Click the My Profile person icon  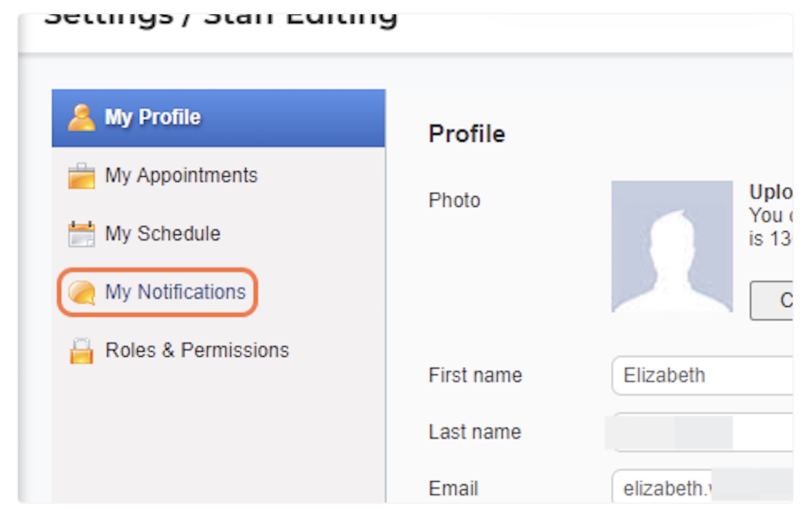pos(82,118)
